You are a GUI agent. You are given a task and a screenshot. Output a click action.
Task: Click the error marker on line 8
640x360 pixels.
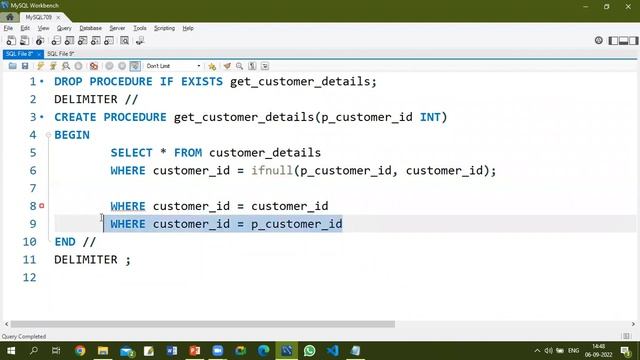click(x=42, y=206)
